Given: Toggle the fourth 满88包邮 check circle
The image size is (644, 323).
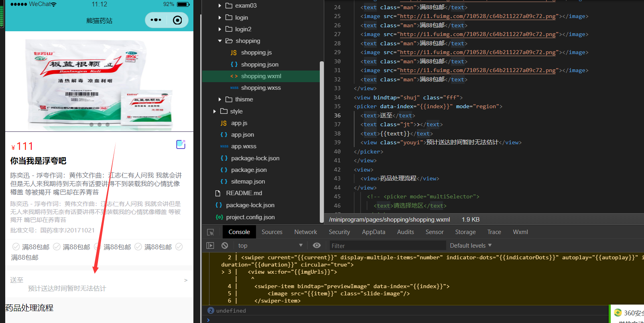Looking at the screenshot, I should pos(138,246).
